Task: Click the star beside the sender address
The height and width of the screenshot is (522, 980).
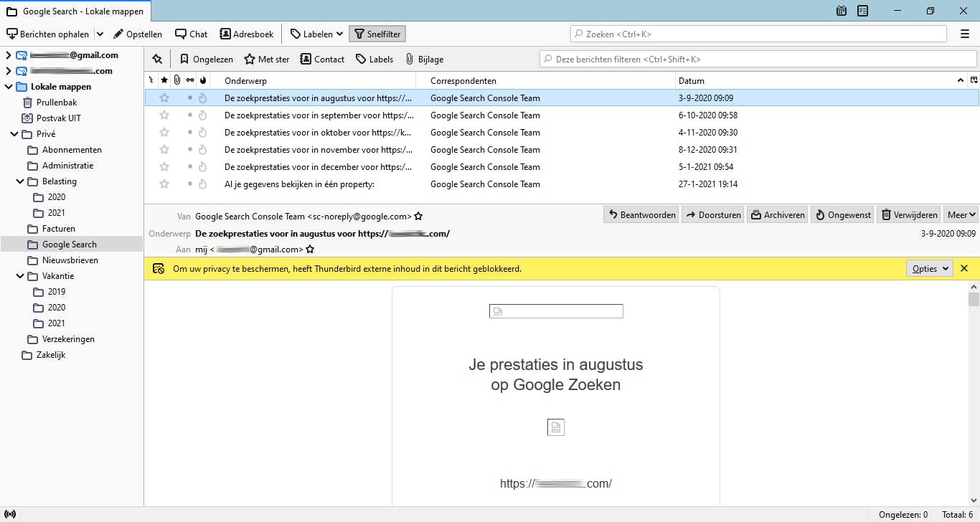Action: tap(418, 216)
